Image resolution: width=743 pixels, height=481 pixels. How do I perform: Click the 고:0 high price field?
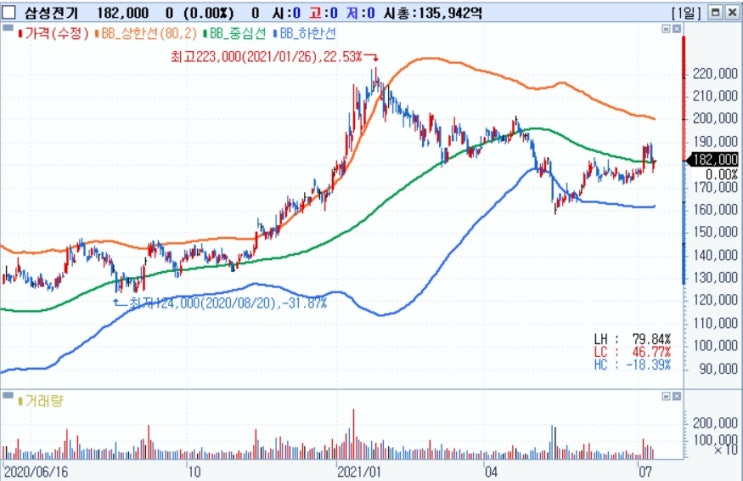(x=324, y=13)
